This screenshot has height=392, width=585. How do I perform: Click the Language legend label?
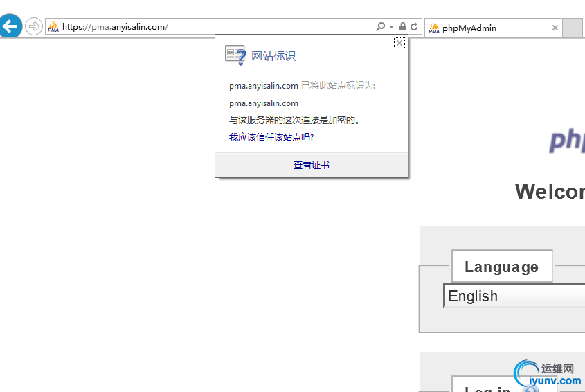pos(502,267)
